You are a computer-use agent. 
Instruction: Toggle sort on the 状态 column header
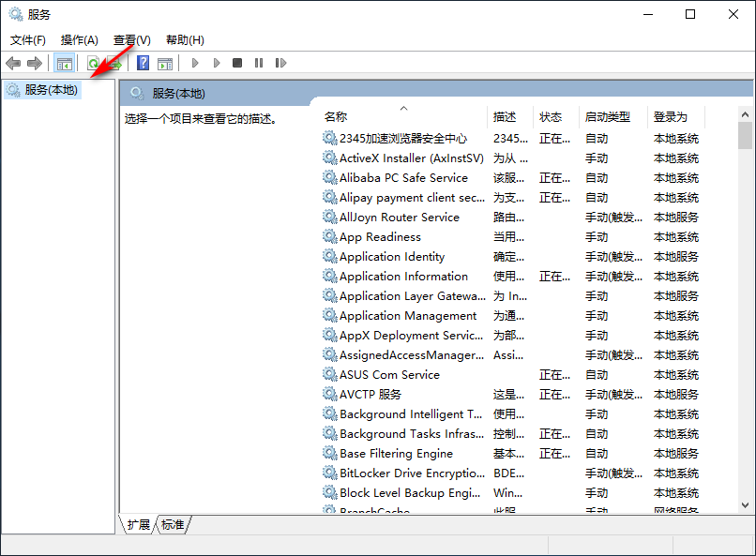click(552, 116)
